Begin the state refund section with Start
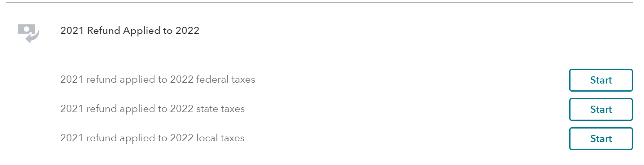This screenshot has width=644, height=165. point(601,109)
